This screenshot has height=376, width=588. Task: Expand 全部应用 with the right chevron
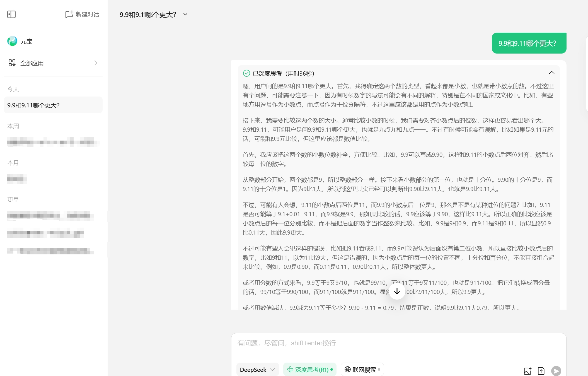click(96, 63)
